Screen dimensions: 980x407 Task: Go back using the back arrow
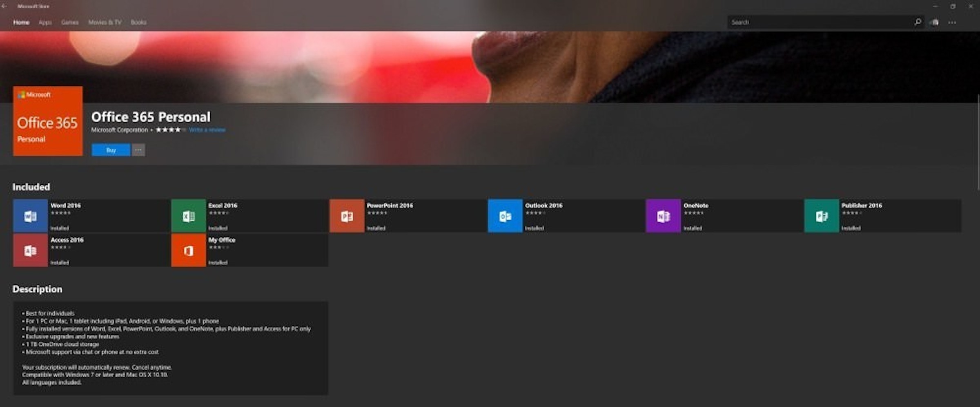click(x=4, y=6)
